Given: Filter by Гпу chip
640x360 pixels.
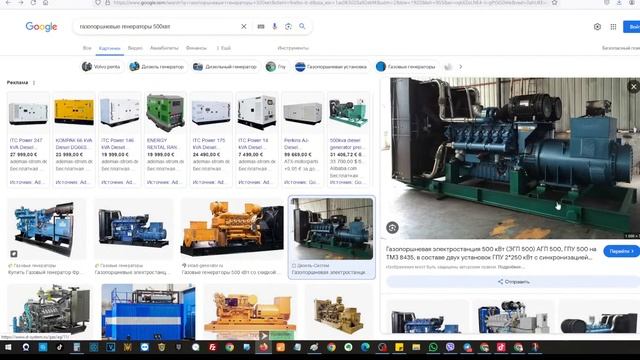Looking at the screenshot, I should 276,67.
